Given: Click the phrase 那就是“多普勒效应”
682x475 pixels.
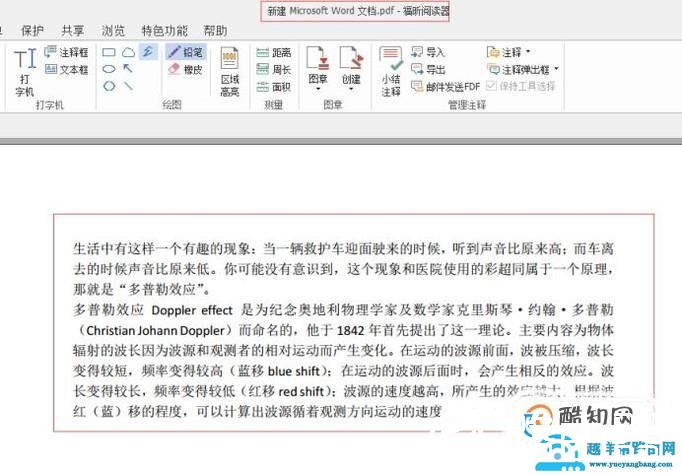Looking at the screenshot, I should point(138,289).
